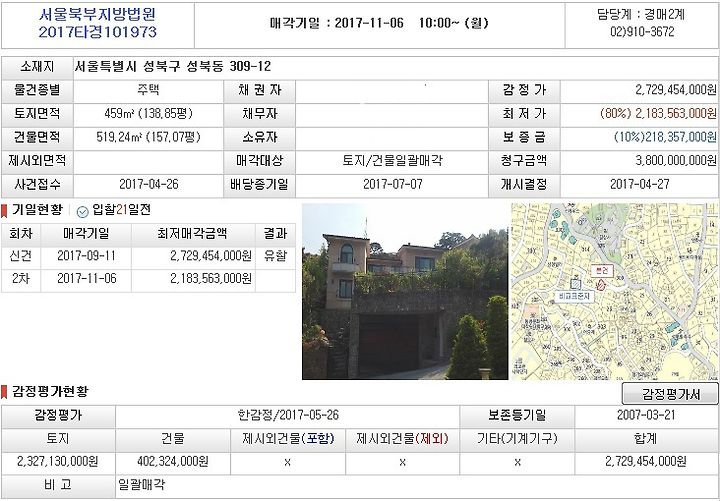This screenshot has height=501, width=720.
Task: Select 2,183,563,000원 in the 2차 row
Action: [x=211, y=279]
